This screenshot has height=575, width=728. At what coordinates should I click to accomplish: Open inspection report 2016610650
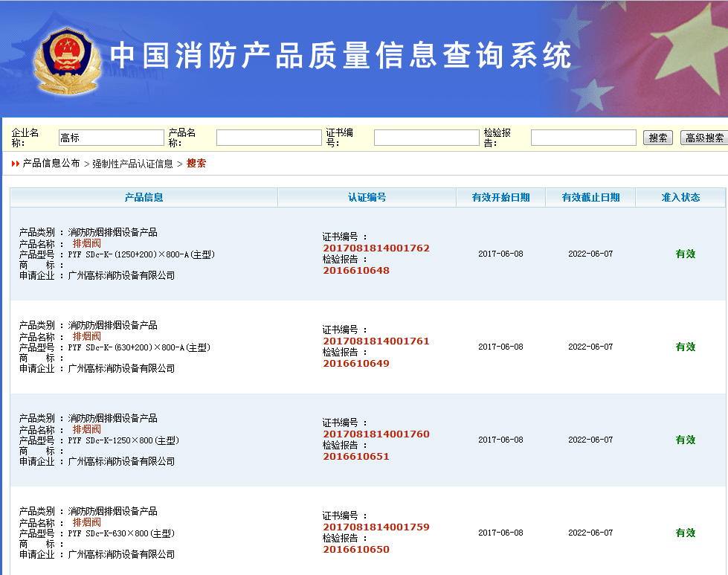point(355,550)
